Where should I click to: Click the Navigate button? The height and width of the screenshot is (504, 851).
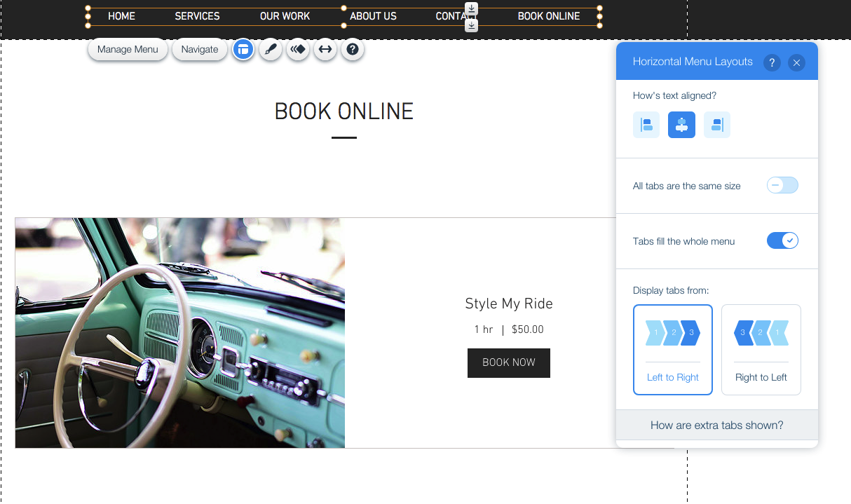tap(200, 50)
